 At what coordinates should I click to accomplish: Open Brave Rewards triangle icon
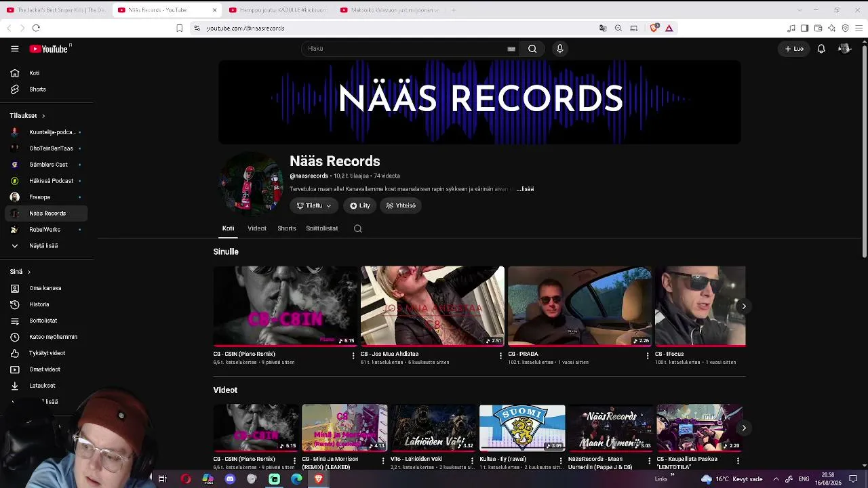(669, 28)
